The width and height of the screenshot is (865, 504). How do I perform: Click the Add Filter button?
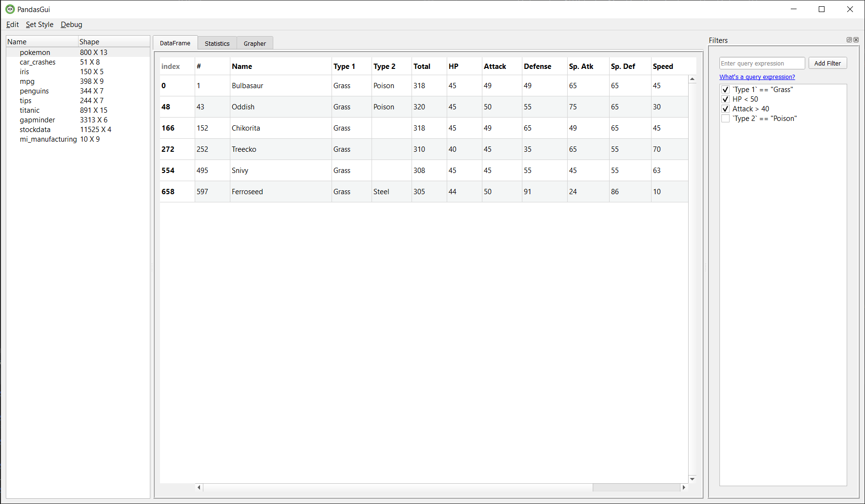827,63
